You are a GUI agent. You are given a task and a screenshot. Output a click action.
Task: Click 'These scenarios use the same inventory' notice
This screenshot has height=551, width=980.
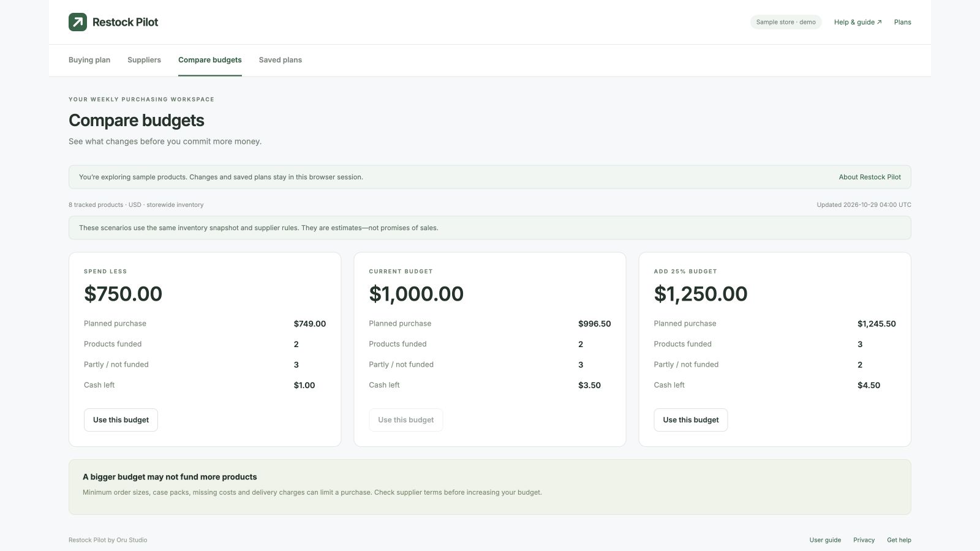[258, 228]
